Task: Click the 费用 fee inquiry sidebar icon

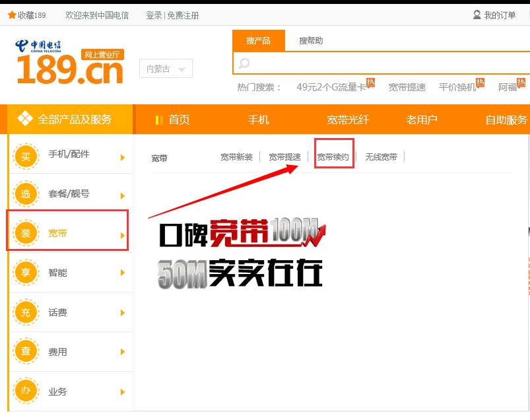Action: click(x=26, y=351)
